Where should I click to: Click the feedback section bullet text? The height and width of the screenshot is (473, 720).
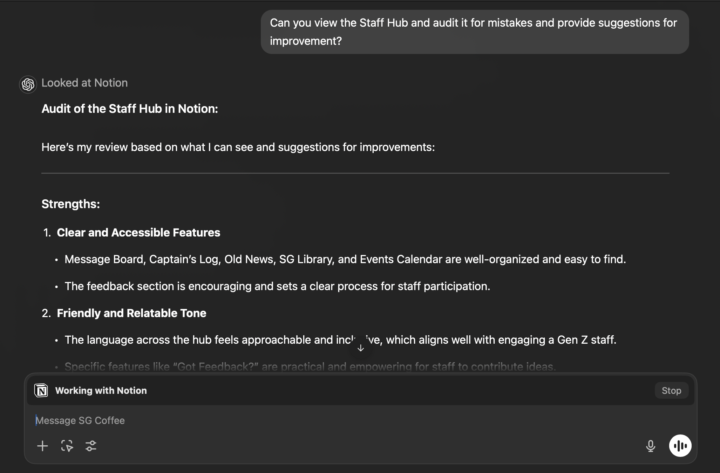(277, 286)
